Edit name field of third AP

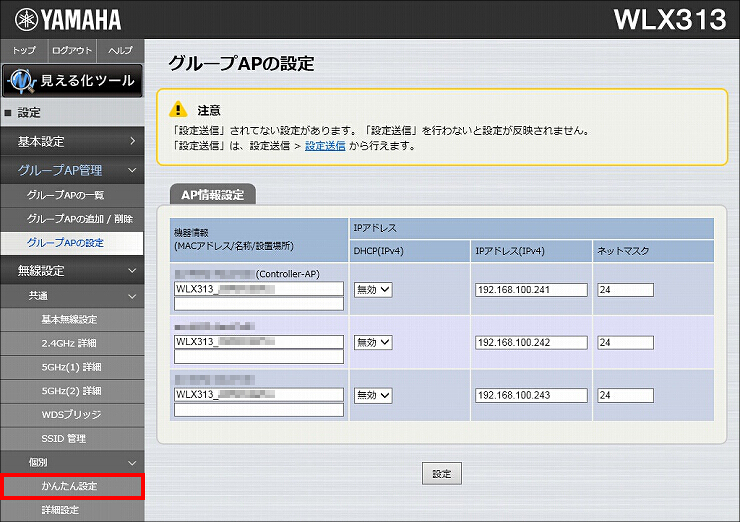259,395
